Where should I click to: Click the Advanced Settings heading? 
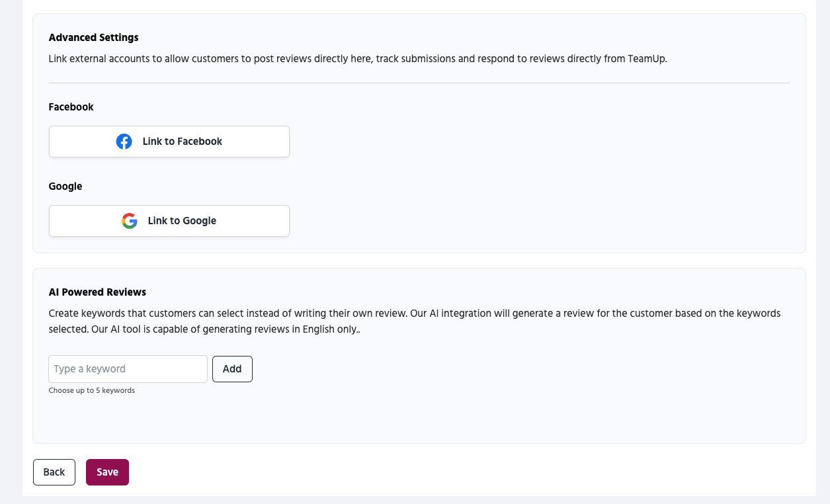click(93, 38)
